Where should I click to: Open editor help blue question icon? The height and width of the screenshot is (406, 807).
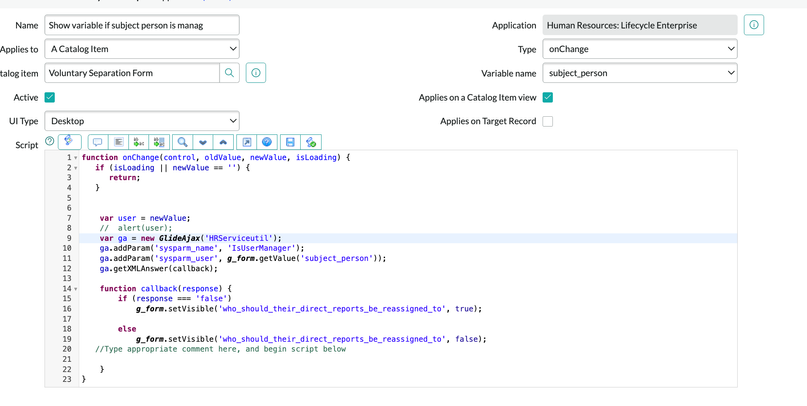[x=267, y=142]
